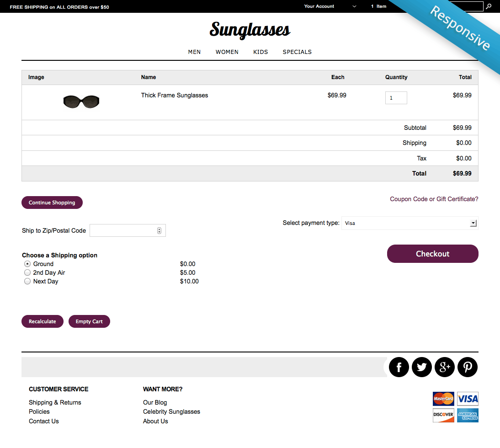Image resolution: width=500 pixels, height=448 pixels.
Task: Select Ground shipping option
Action: (27, 264)
